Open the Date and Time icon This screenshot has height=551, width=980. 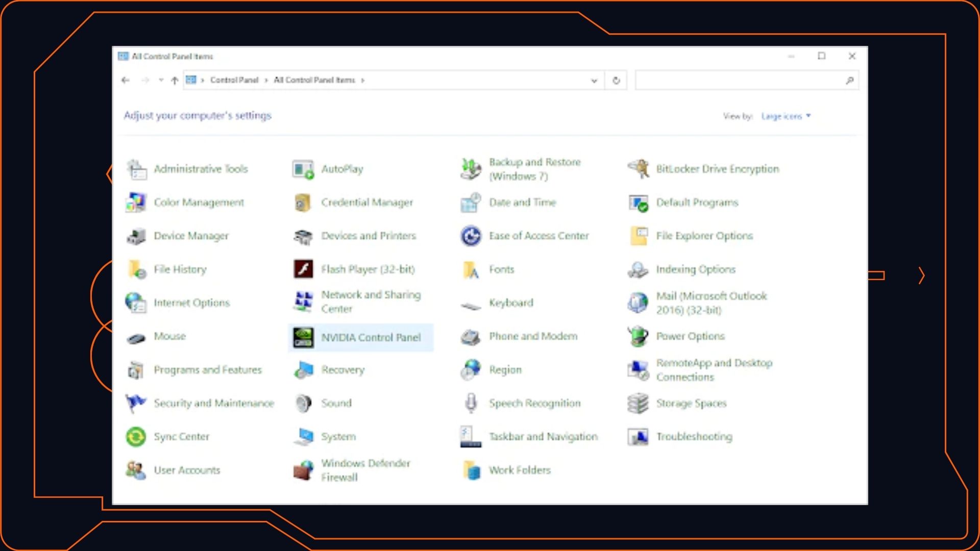(471, 203)
